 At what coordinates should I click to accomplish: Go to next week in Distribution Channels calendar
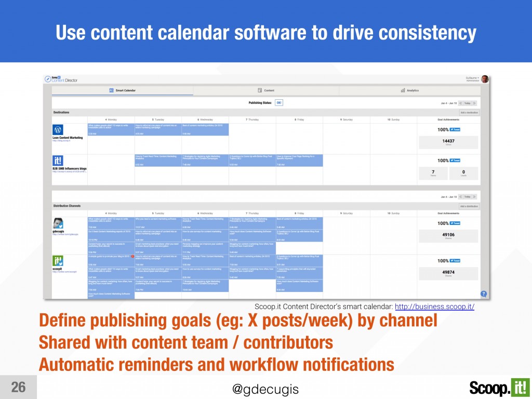tap(474, 197)
